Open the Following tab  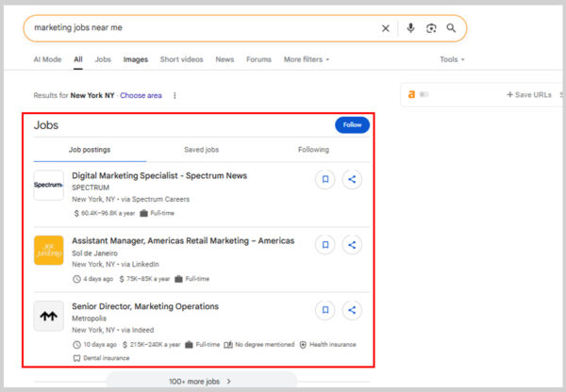[x=313, y=150]
